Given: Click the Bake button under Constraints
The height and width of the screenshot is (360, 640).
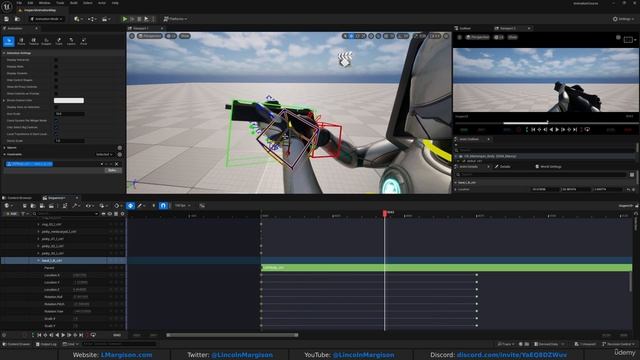Looking at the screenshot, I should pyautogui.click(x=112, y=170).
